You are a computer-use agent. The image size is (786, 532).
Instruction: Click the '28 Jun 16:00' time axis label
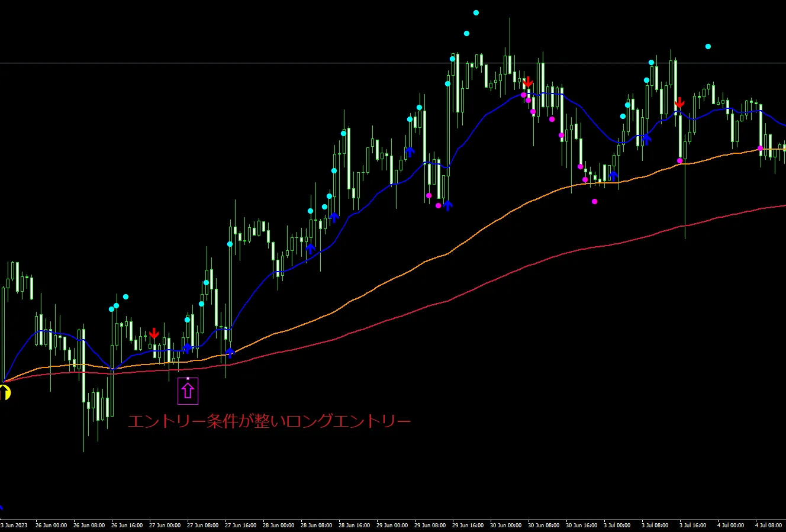[354, 525]
